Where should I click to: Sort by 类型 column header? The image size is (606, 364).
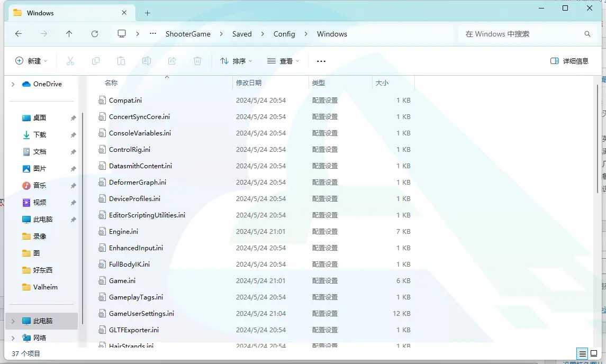click(319, 83)
